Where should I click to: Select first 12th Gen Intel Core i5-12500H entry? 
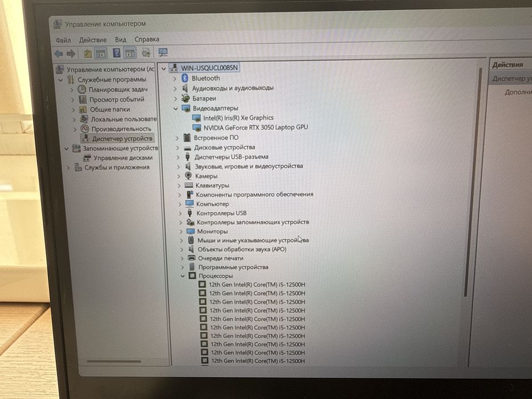(257, 284)
